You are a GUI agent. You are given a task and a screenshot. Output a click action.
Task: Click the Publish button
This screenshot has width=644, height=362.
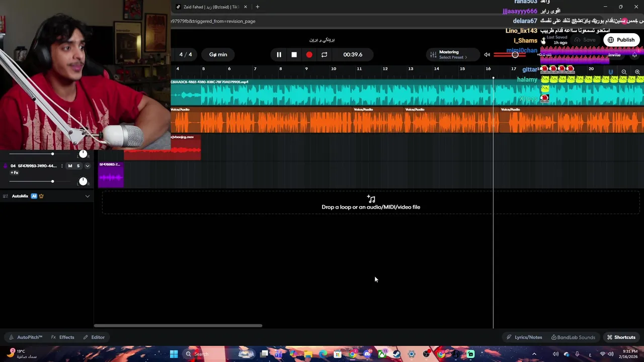click(x=621, y=40)
